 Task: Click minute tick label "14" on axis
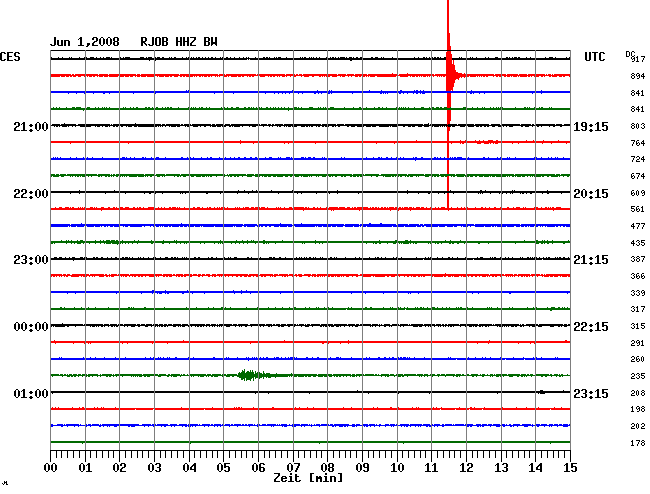point(536,468)
